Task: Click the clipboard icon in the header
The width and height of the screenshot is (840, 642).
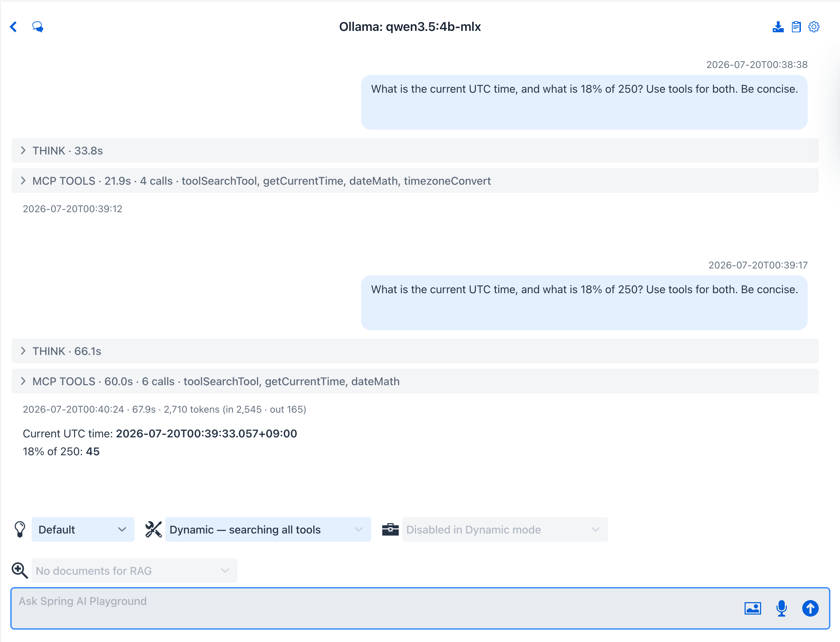Action: click(796, 27)
